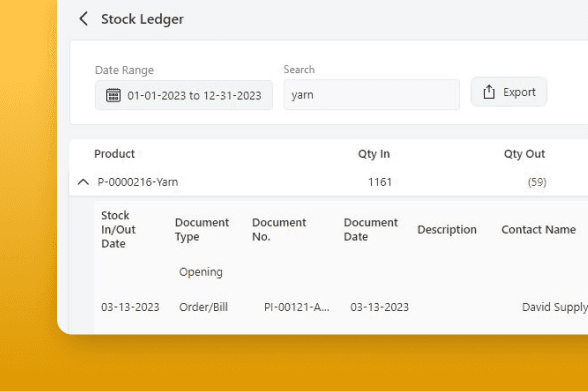This screenshot has height=392, width=588.
Task: Sort by the Product column header
Action: click(114, 154)
